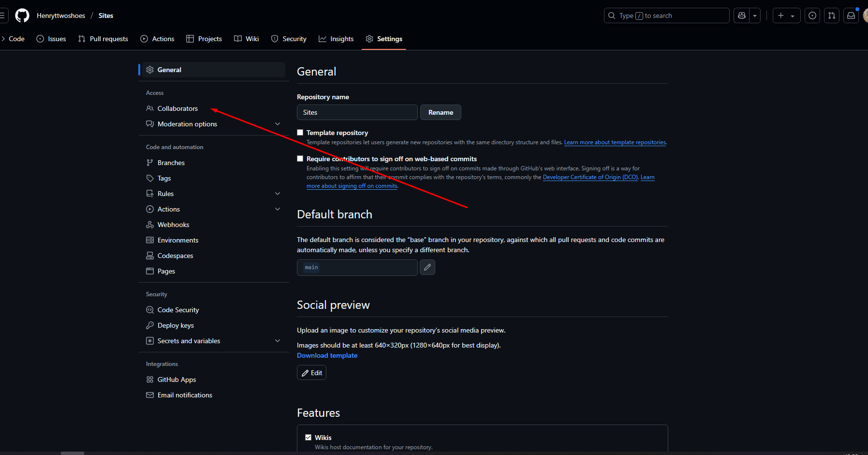Click Moderation options comment icon
The width and height of the screenshot is (868, 455).
[x=150, y=124]
